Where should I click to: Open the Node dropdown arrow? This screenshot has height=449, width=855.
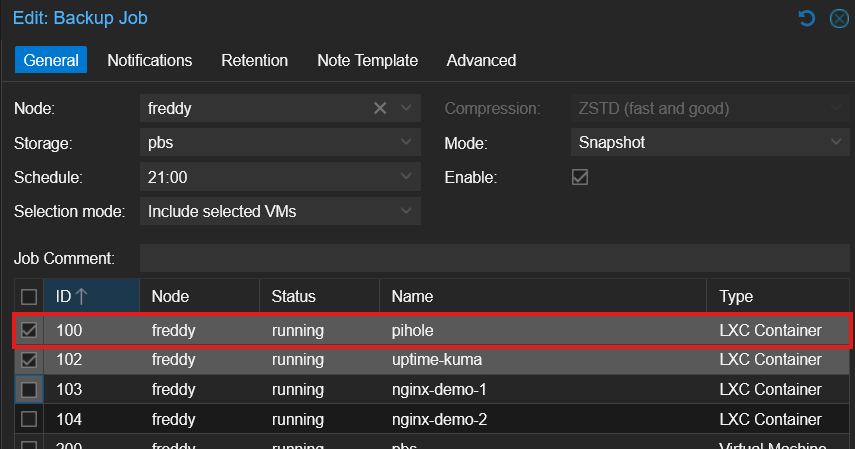(x=406, y=108)
